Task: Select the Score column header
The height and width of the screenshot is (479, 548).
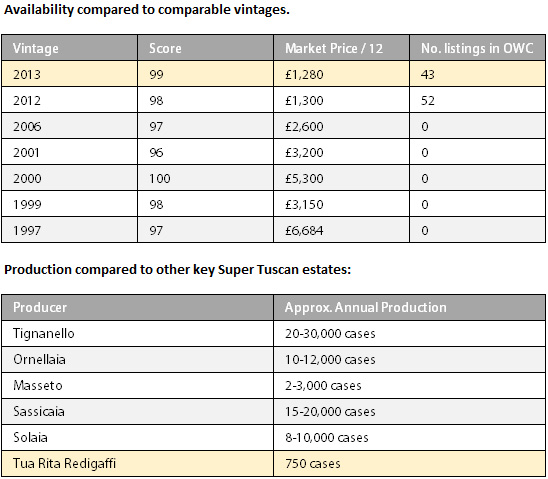Action: [206, 48]
